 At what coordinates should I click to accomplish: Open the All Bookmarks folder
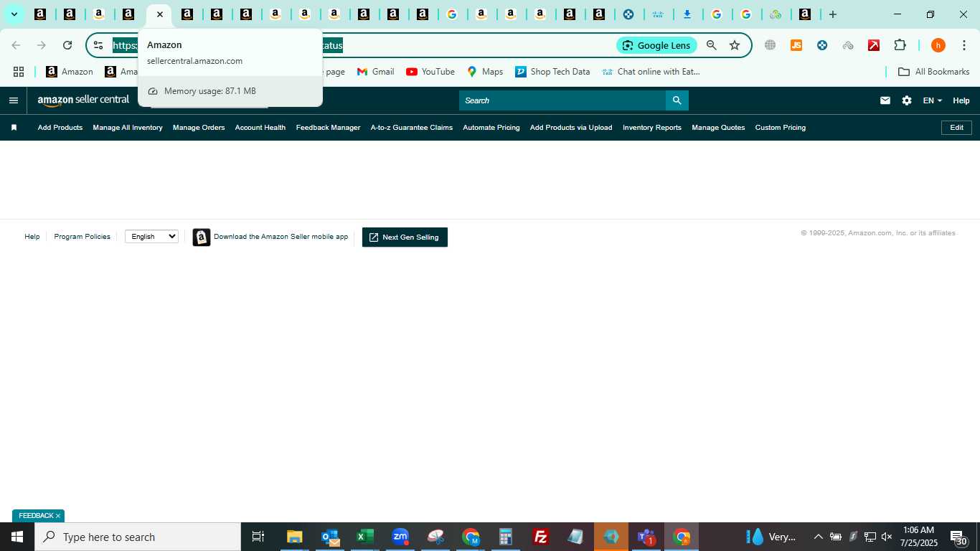pos(934,72)
